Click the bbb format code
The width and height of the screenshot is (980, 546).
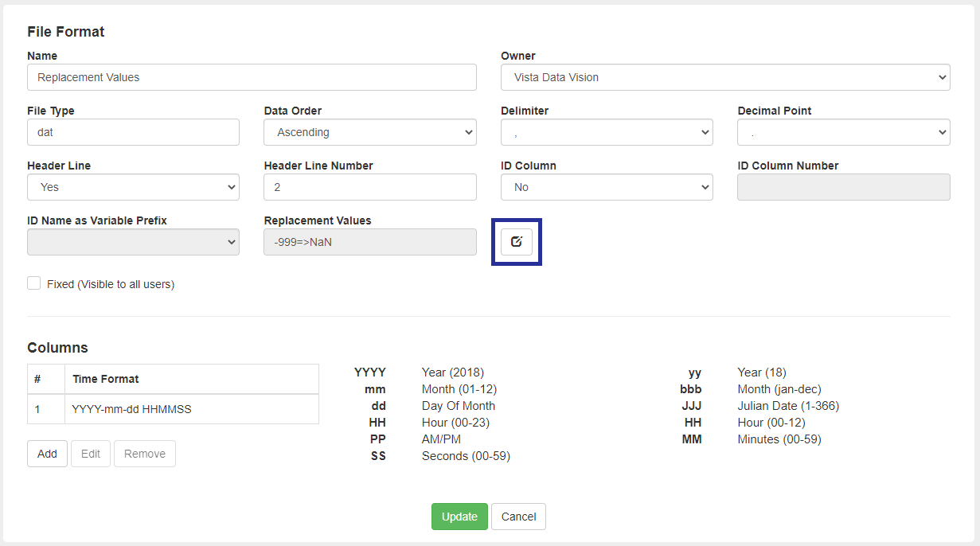(x=691, y=389)
